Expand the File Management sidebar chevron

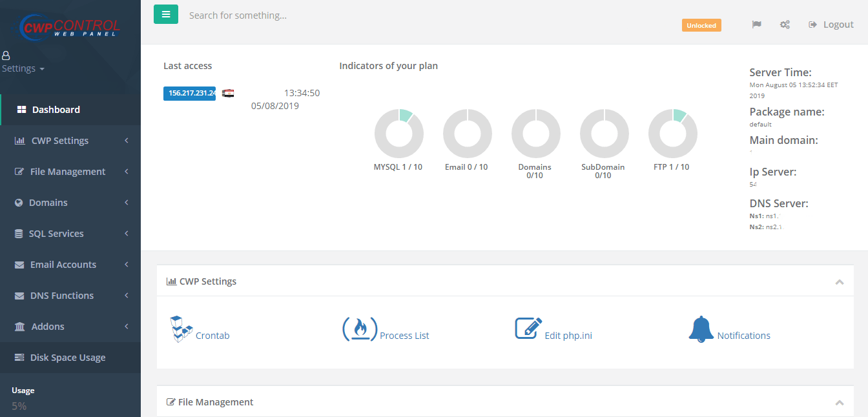click(127, 172)
